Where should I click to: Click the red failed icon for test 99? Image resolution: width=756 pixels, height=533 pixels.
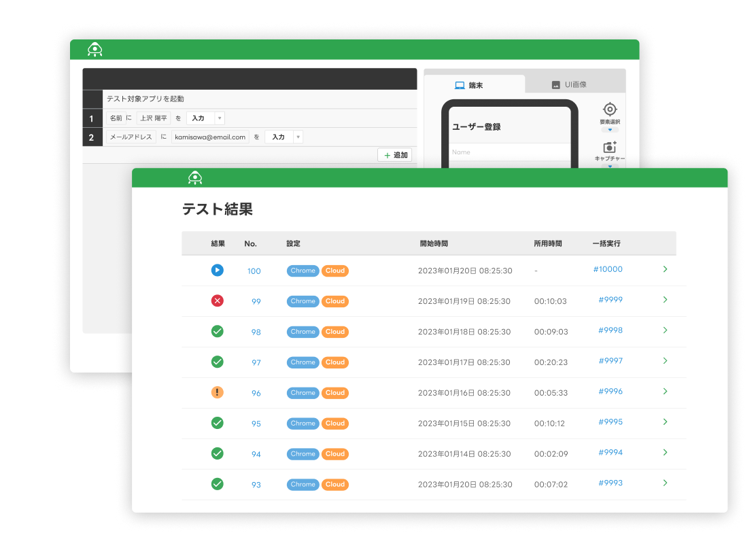coord(217,301)
